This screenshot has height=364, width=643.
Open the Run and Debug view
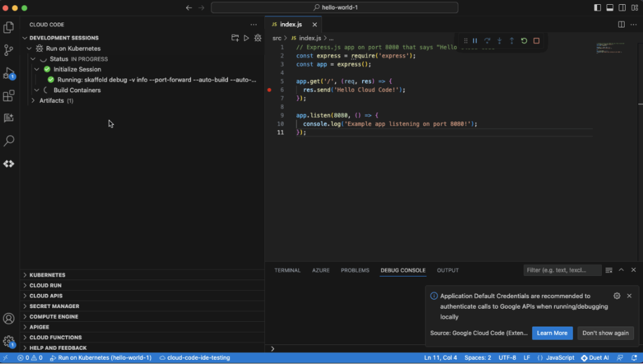click(8, 73)
